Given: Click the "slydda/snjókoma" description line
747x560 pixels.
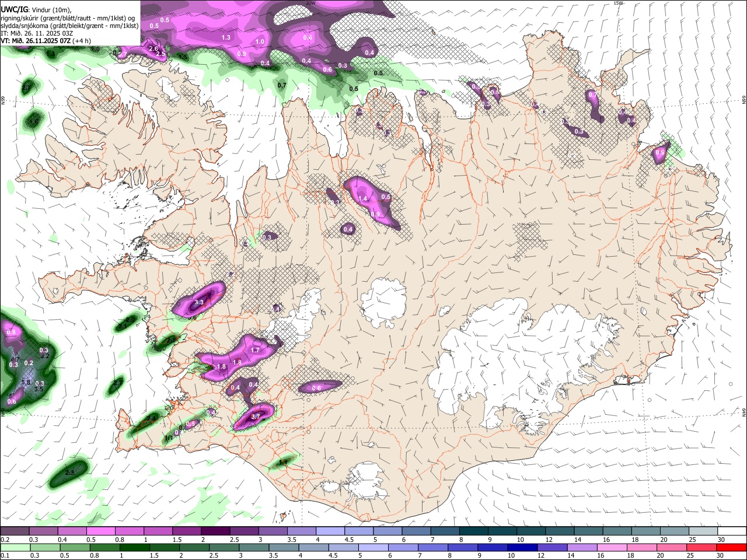Looking at the screenshot, I should click(x=69, y=26).
